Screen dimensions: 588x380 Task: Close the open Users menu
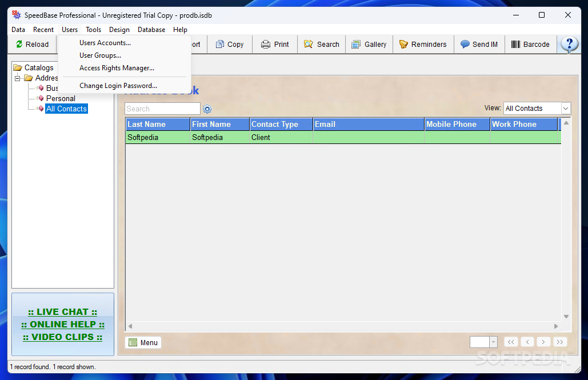(x=70, y=30)
